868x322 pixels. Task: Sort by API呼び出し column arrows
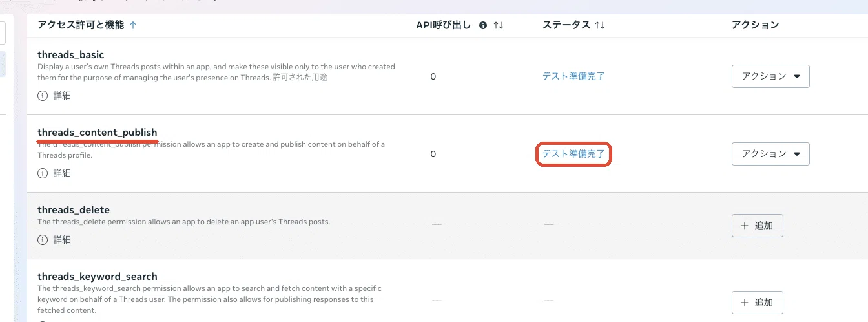coord(498,25)
